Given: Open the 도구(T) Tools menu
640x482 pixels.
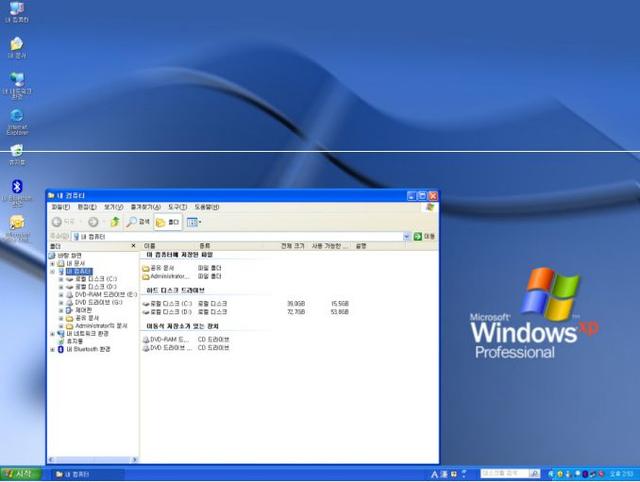Looking at the screenshot, I should (177, 207).
